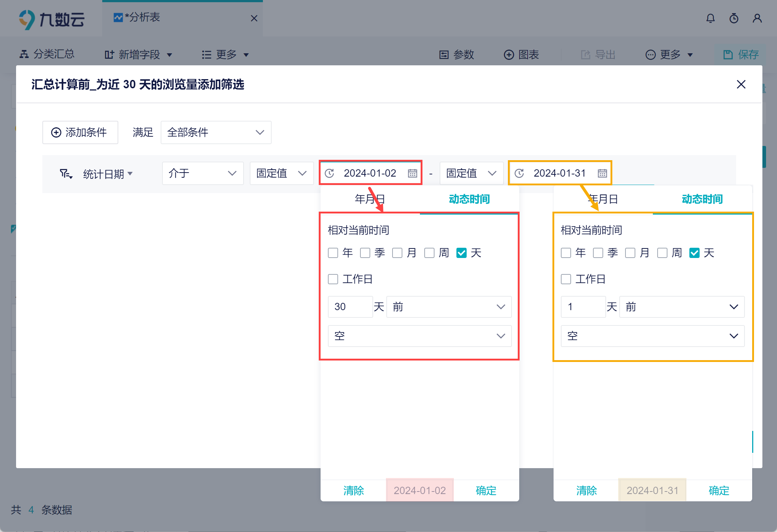Check the 工作日 box in left panel
This screenshot has height=532, width=777.
tap(333, 279)
